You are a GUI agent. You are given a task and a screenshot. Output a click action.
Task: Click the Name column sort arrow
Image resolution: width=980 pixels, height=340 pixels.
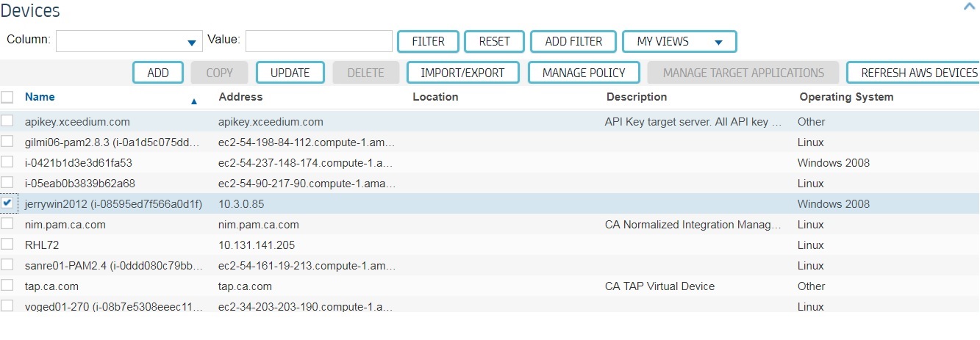click(x=194, y=102)
